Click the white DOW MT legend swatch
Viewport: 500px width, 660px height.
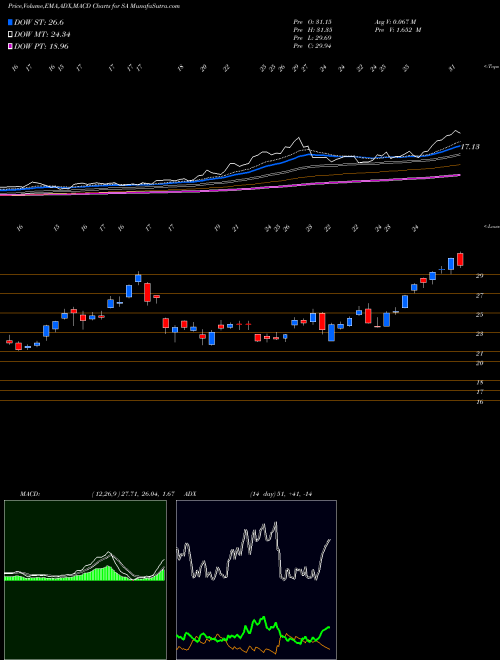tap(11, 35)
